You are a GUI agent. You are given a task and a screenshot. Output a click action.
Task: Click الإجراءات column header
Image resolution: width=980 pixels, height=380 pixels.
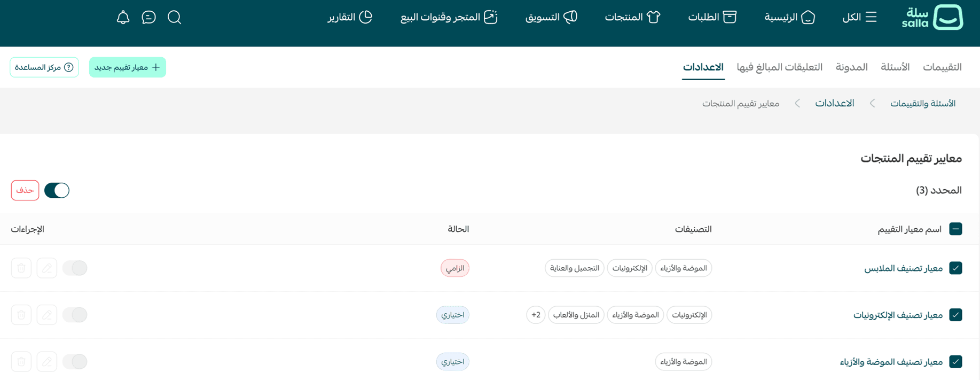pos(28,229)
